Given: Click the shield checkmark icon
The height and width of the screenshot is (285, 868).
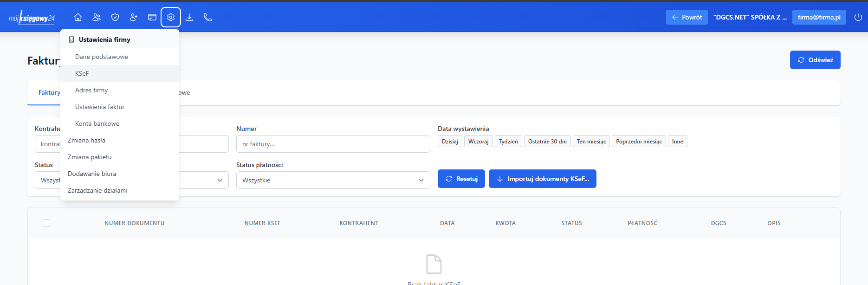Looking at the screenshot, I should 115,17.
